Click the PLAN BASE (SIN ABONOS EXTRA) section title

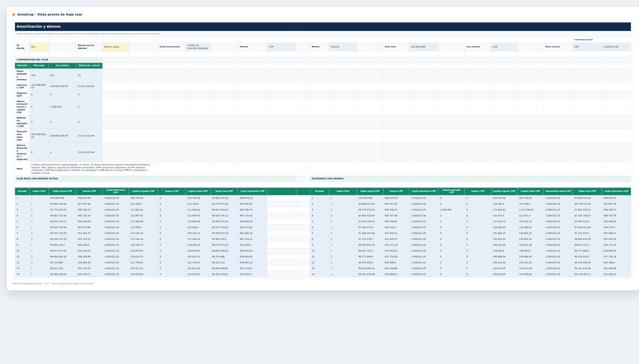[x=37, y=179]
